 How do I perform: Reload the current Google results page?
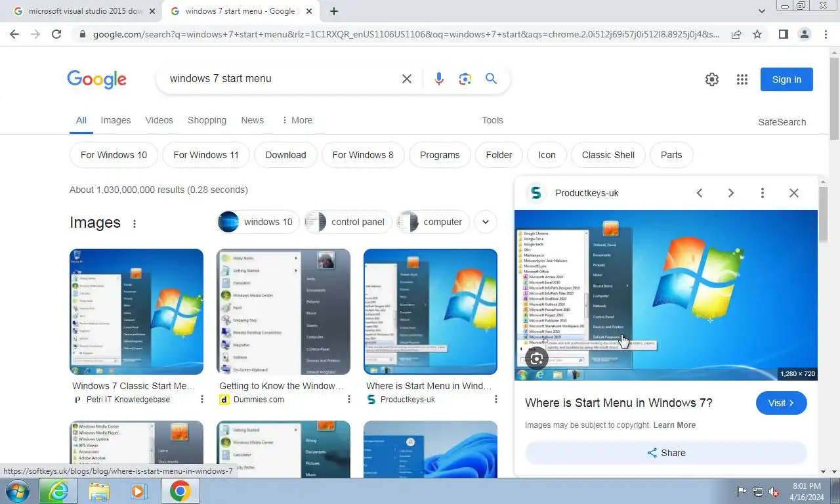coord(56,34)
